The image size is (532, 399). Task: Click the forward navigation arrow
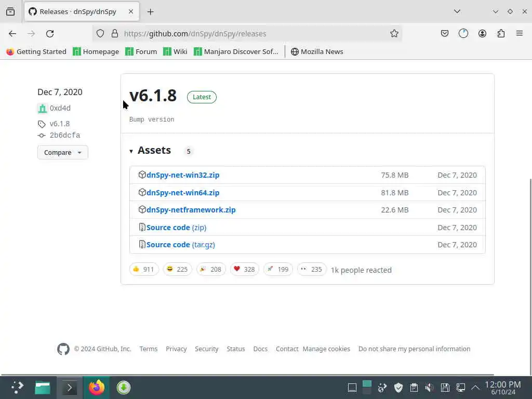(31, 34)
